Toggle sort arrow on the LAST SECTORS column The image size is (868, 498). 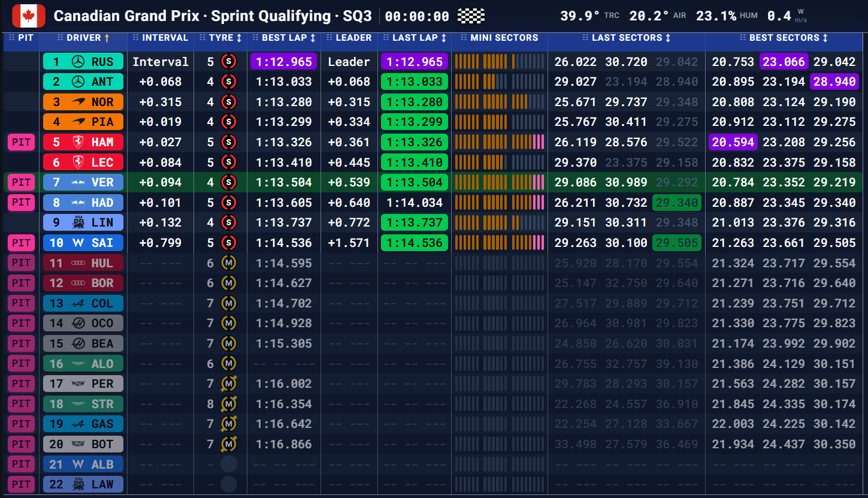pyautogui.click(x=668, y=38)
